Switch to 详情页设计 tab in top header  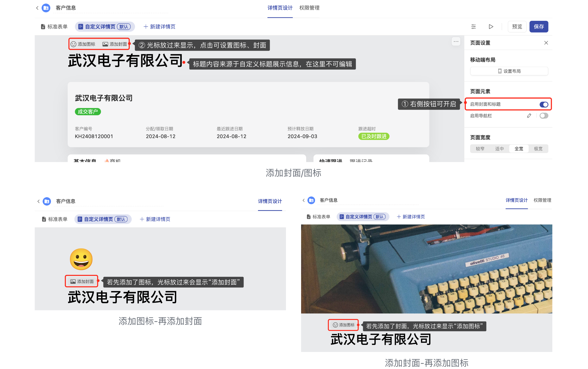[x=280, y=8]
